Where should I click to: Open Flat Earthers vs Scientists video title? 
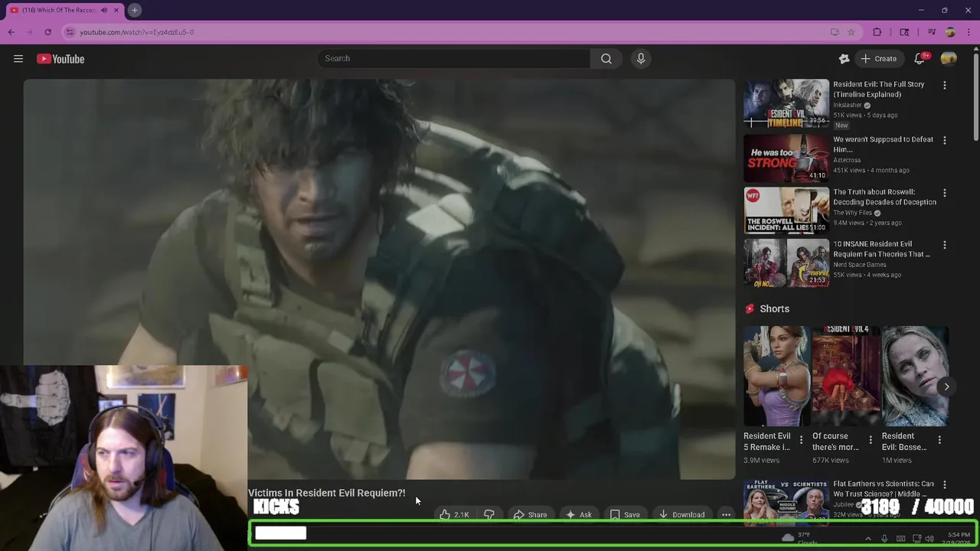point(883,489)
